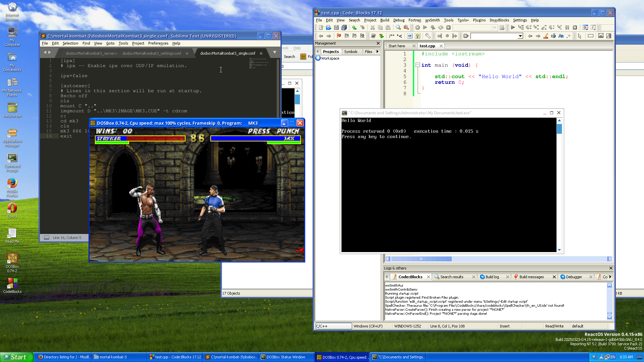644x362 pixels.
Task: Click New file icon in Code::Blocks toolbar
Action: pos(321,28)
